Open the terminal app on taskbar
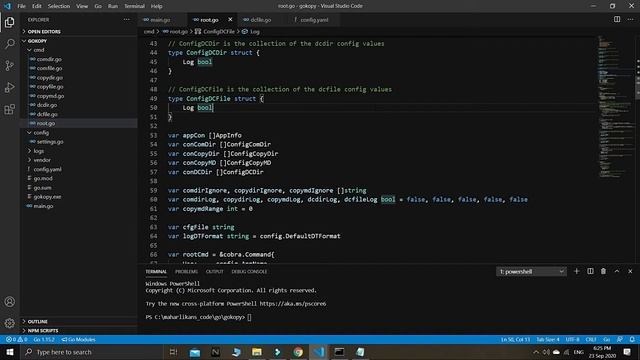The width and height of the screenshot is (640, 360). 339,352
